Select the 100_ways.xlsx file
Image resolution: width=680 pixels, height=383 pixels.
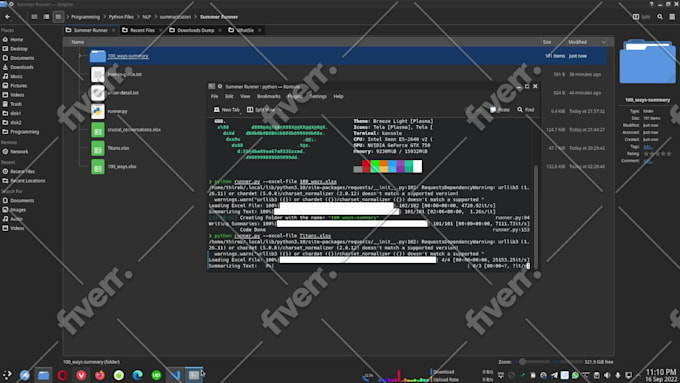(121, 167)
